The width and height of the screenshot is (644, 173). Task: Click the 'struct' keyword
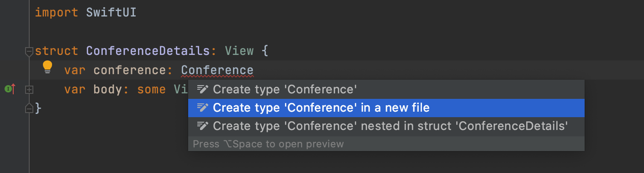[57, 51]
